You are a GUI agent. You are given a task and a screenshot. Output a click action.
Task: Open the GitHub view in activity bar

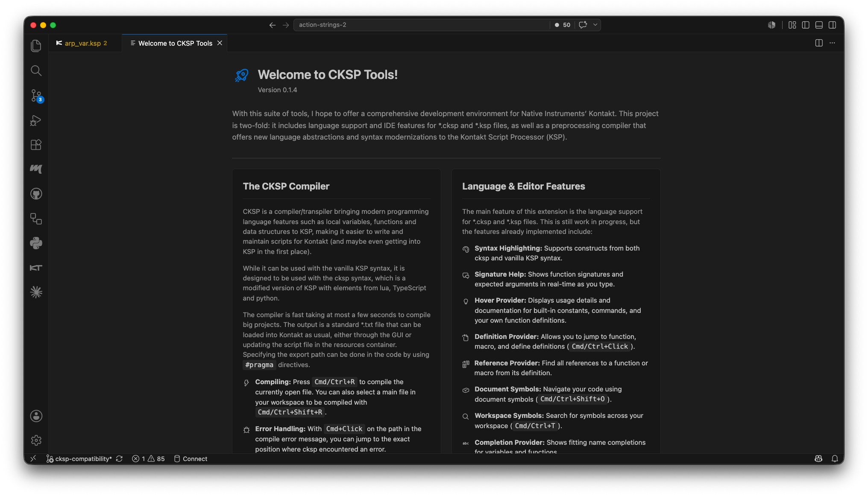[36, 194]
